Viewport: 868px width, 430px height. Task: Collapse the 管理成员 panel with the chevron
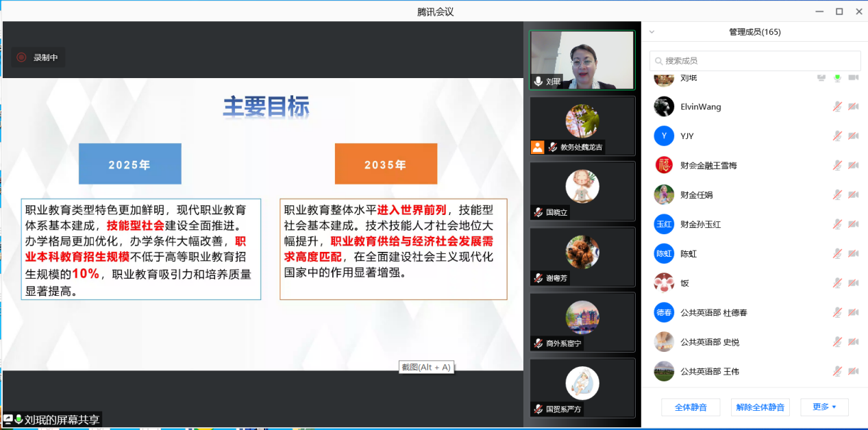click(x=652, y=31)
